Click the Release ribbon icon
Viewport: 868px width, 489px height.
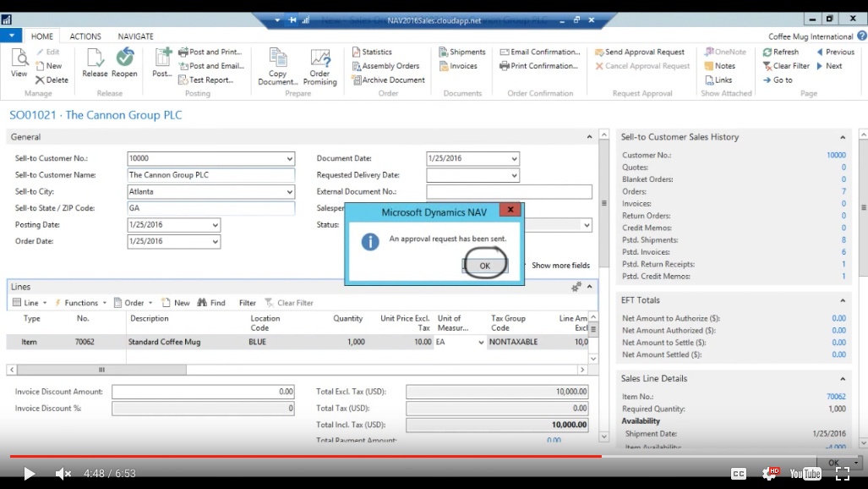tap(95, 63)
